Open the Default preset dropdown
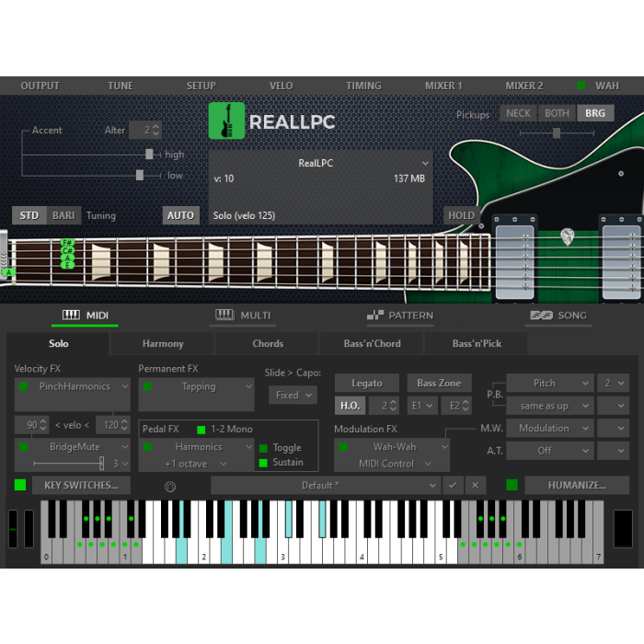Screen dimensions: 644x644 click(326, 485)
